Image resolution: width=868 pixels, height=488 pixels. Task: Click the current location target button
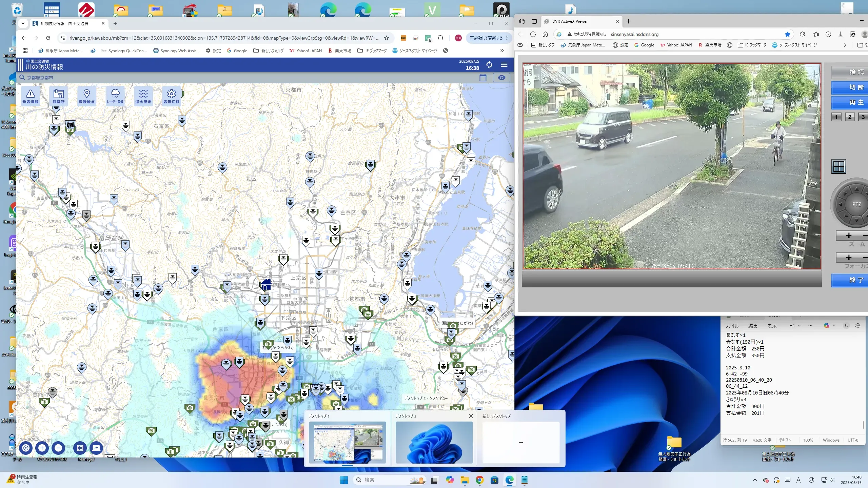[26, 448]
